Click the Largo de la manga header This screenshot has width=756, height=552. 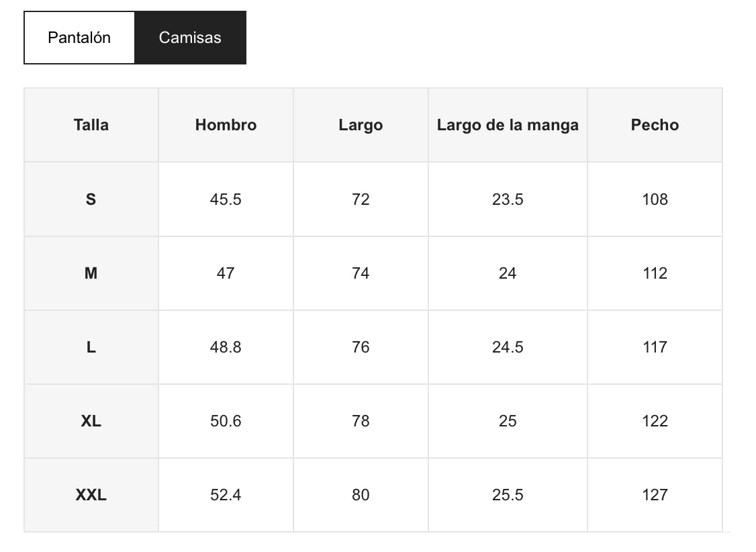tap(508, 125)
